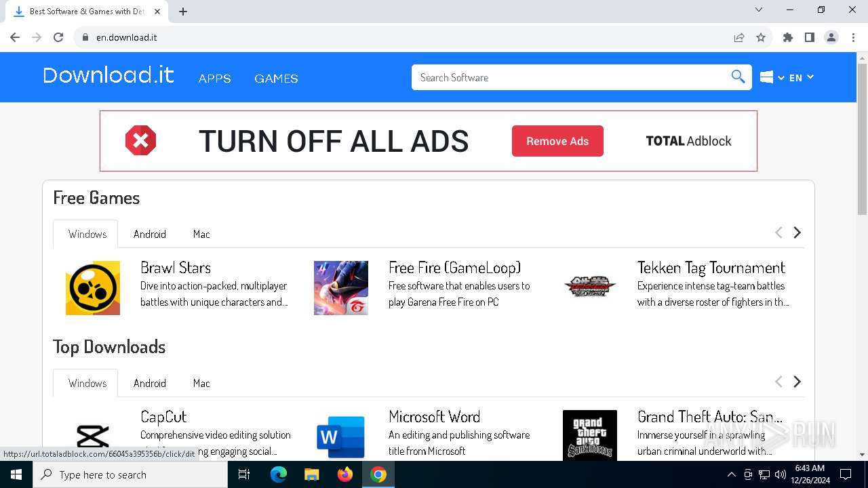The image size is (868, 488).
Task: Select the Mac tab under Free Games
Action: [x=201, y=234]
